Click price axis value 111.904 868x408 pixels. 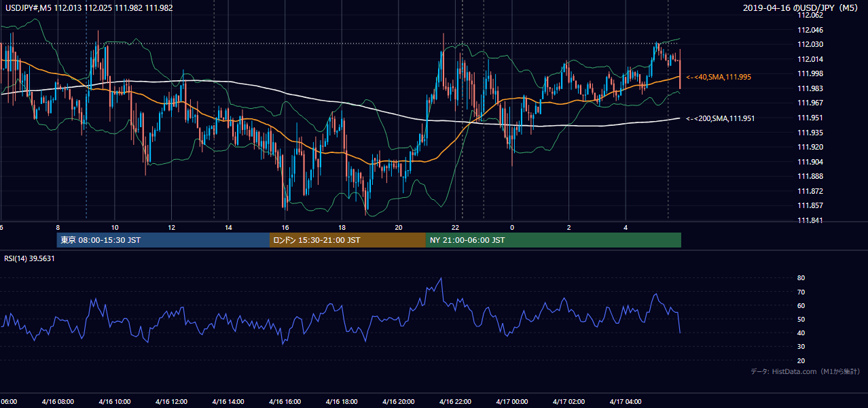click(810, 162)
